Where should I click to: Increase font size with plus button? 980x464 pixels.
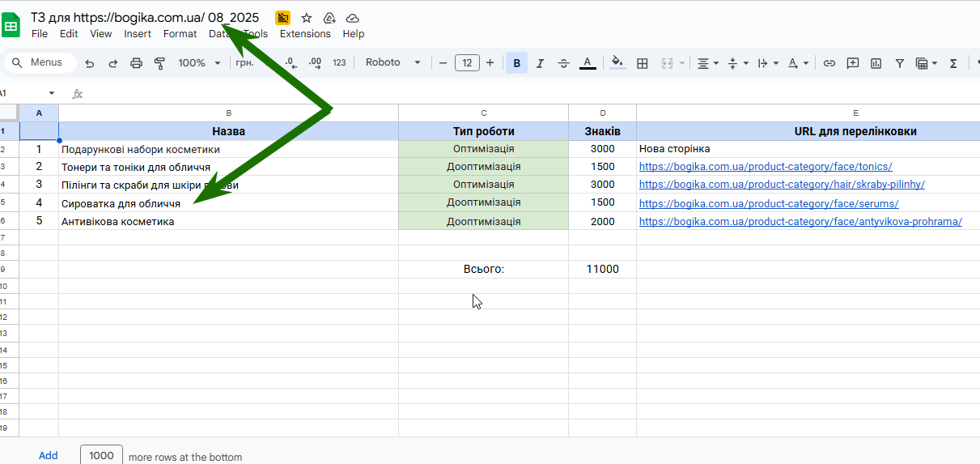tap(490, 63)
